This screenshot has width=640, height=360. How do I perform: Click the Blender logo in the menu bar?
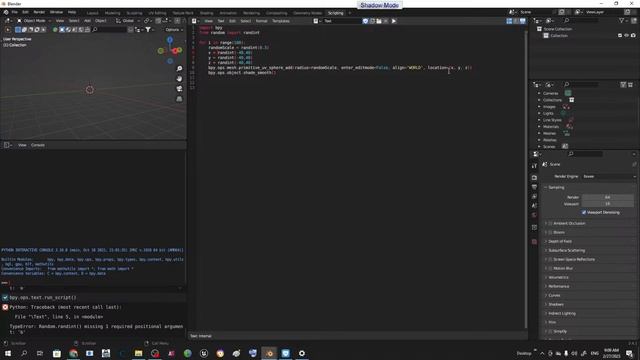coord(6,12)
